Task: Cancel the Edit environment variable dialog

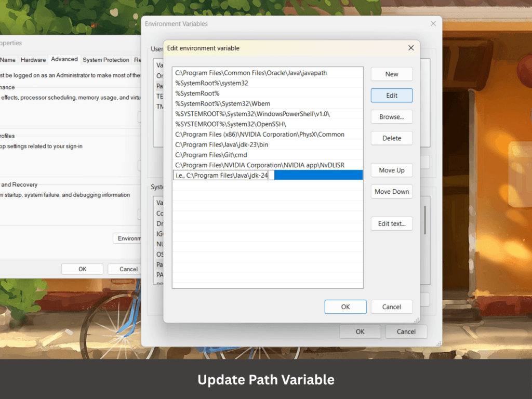Action: tap(391, 307)
